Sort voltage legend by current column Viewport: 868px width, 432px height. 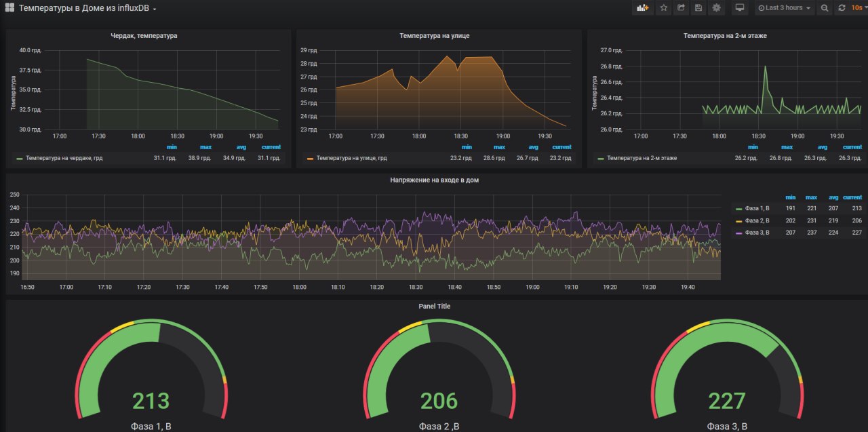tap(852, 197)
